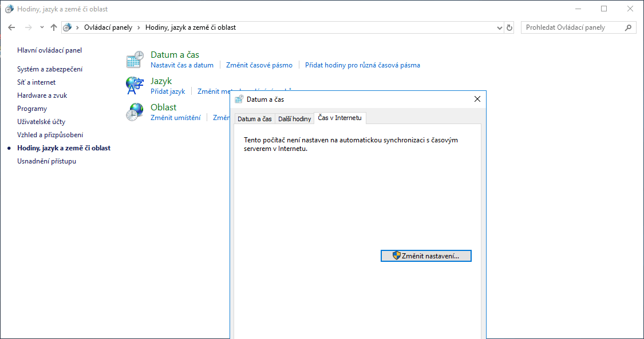Refresh the Control Panel view

tap(509, 27)
